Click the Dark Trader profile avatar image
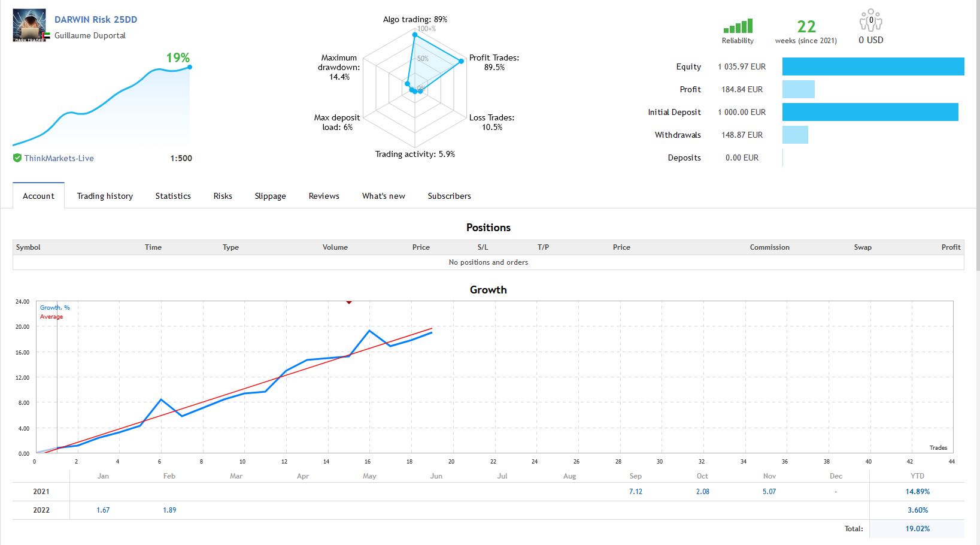 29,25
